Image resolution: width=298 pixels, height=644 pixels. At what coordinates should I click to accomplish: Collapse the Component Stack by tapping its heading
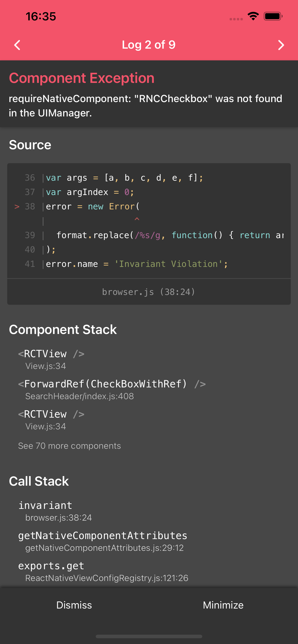(63, 329)
